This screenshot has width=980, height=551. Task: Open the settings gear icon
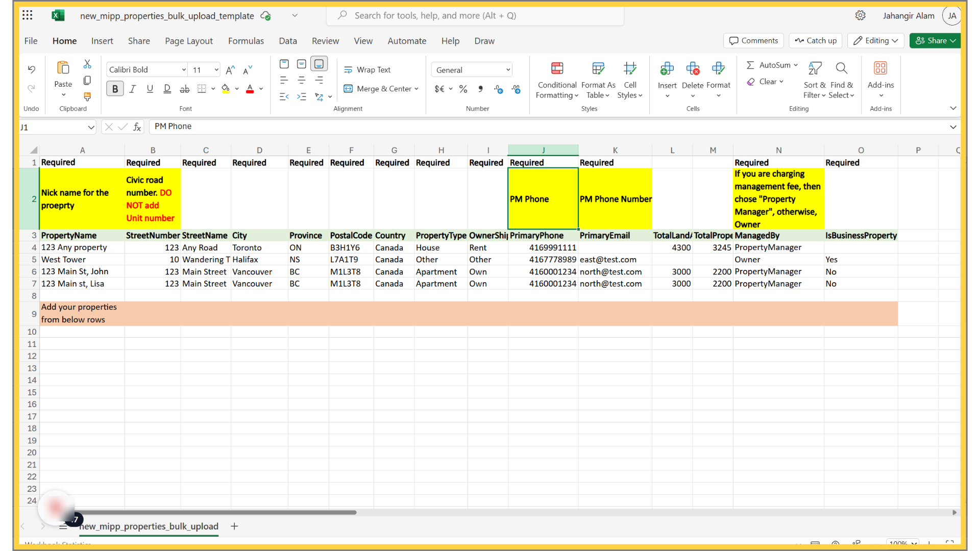[x=861, y=15]
